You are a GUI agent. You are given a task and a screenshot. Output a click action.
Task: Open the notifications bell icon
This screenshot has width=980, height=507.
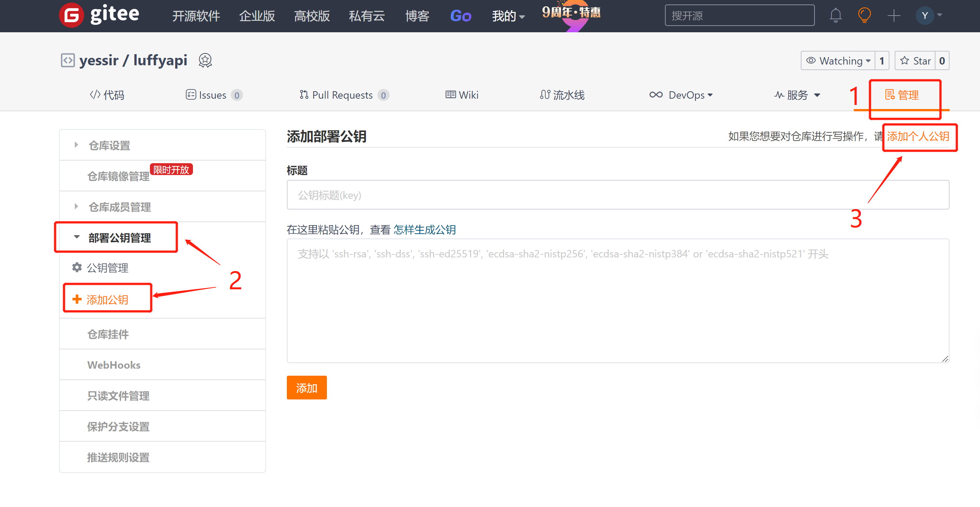835,16
